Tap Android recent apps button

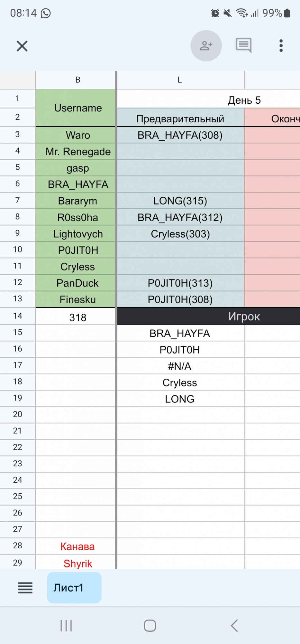pyautogui.click(x=66, y=626)
